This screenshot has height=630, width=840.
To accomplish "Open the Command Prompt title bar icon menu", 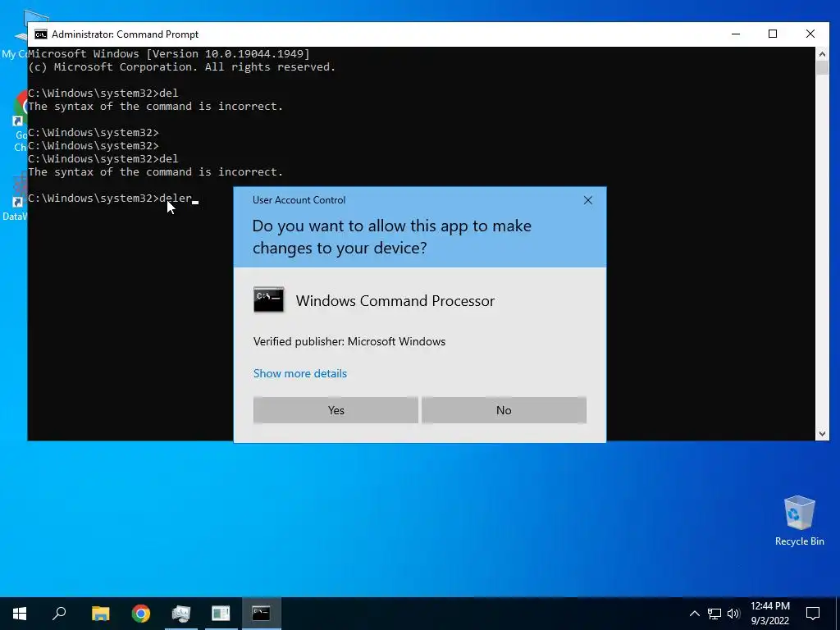I will [x=41, y=34].
